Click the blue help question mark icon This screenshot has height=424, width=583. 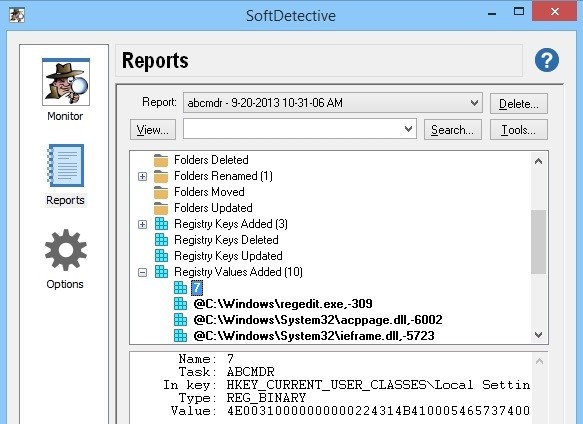[547, 60]
